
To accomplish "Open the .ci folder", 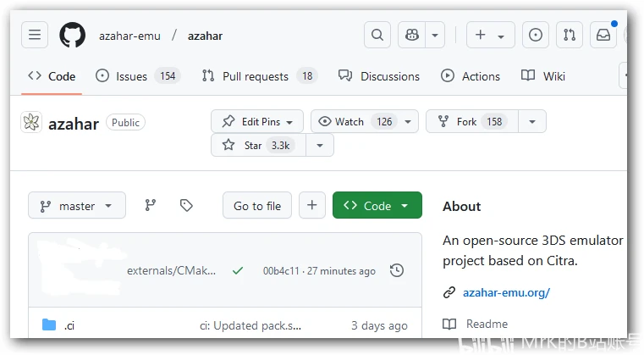I will pyautogui.click(x=69, y=325).
